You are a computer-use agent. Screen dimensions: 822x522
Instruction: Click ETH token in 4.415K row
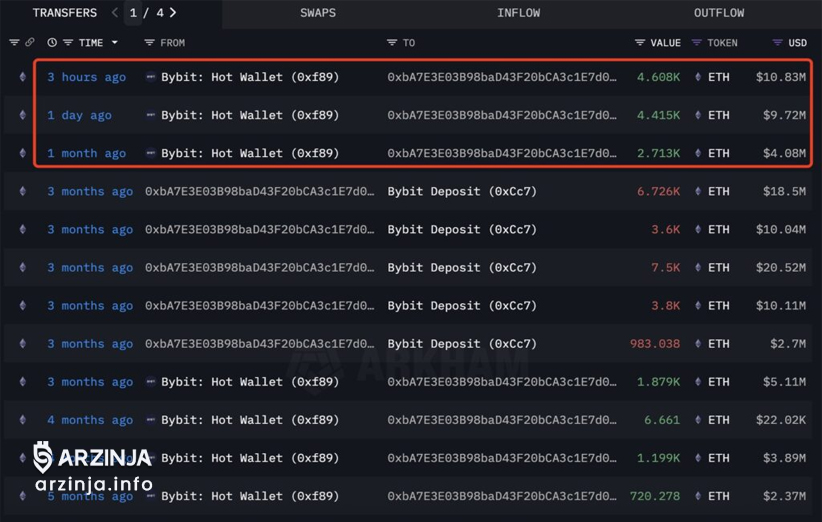click(718, 115)
